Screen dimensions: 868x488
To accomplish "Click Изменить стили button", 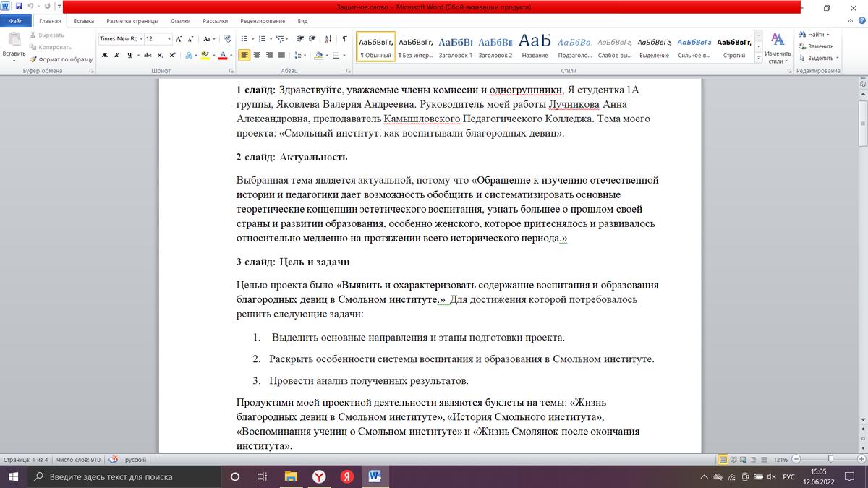I will (778, 47).
